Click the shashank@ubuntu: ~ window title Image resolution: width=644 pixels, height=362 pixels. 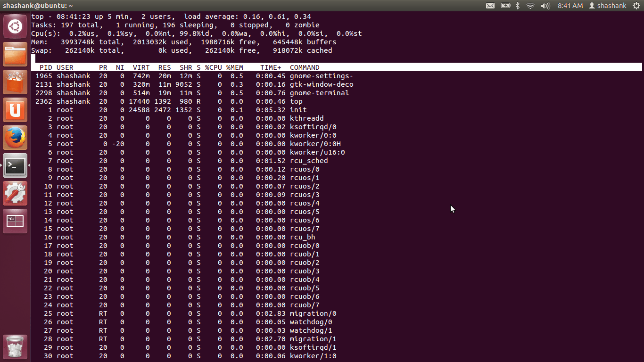pyautogui.click(x=38, y=6)
